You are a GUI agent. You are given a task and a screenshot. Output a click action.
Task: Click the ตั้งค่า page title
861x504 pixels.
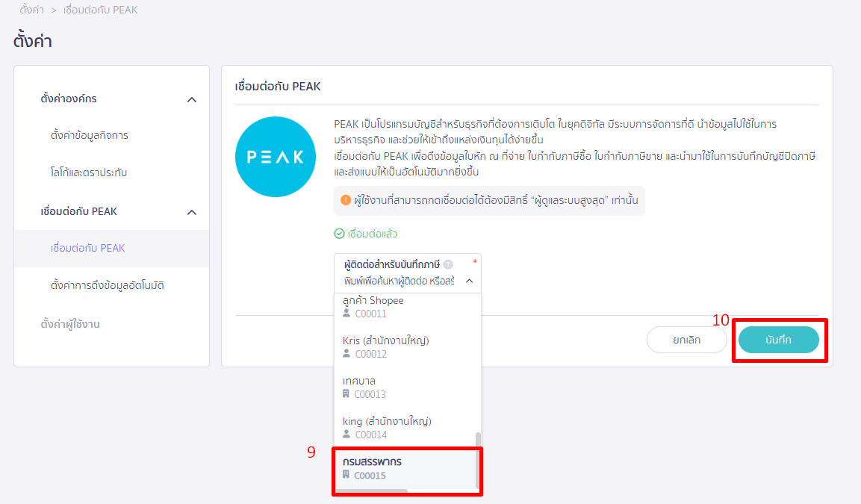click(x=32, y=41)
